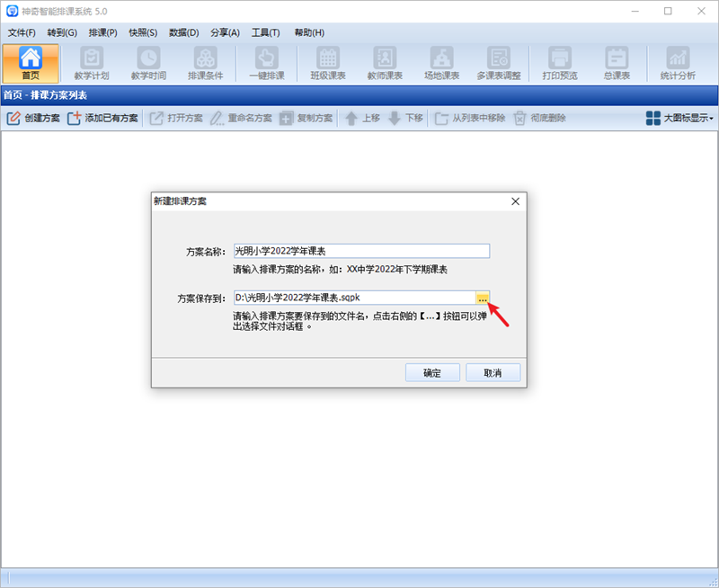The width and height of the screenshot is (719, 588).
Task: Open the 快照(S) menu
Action: click(x=143, y=32)
